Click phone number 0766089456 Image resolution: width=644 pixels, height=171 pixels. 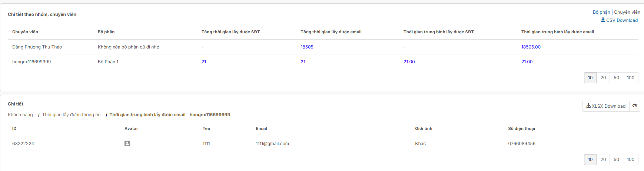tap(521, 144)
